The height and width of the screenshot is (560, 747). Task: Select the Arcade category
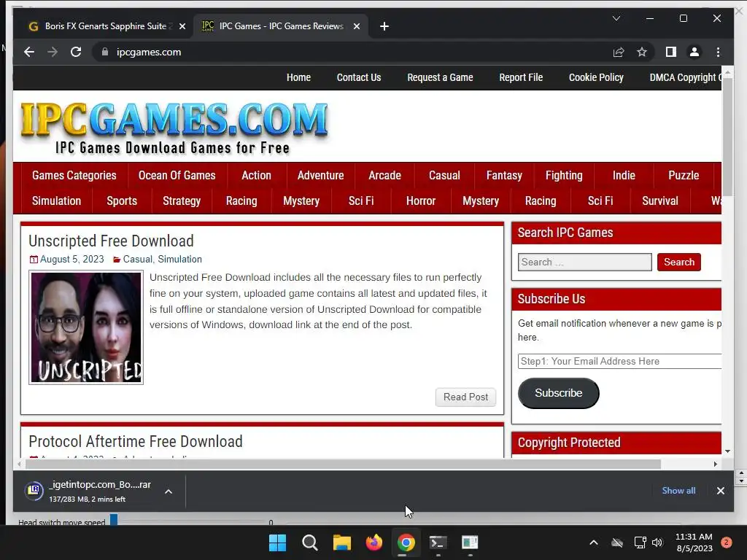pyautogui.click(x=384, y=175)
